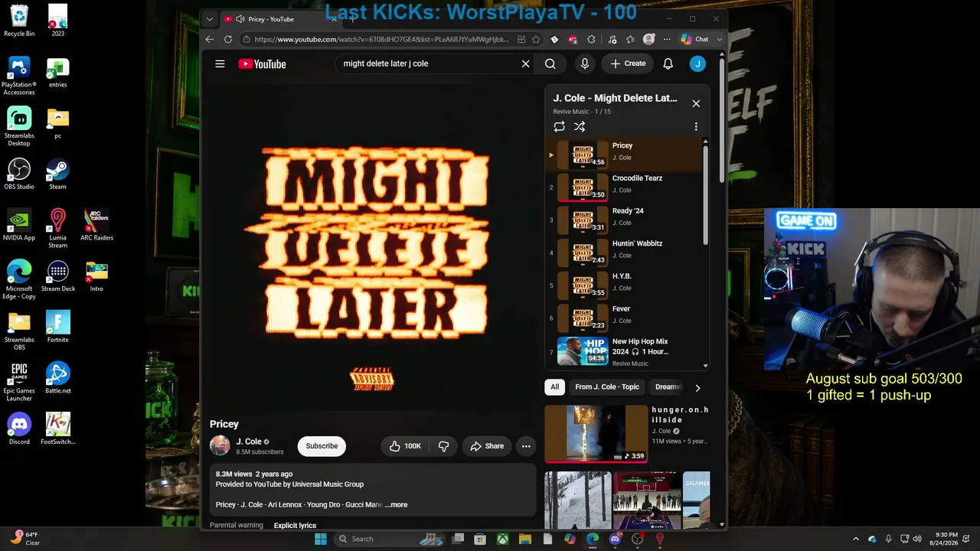Clear the YouTube search query
The image size is (980, 551).
(525, 64)
